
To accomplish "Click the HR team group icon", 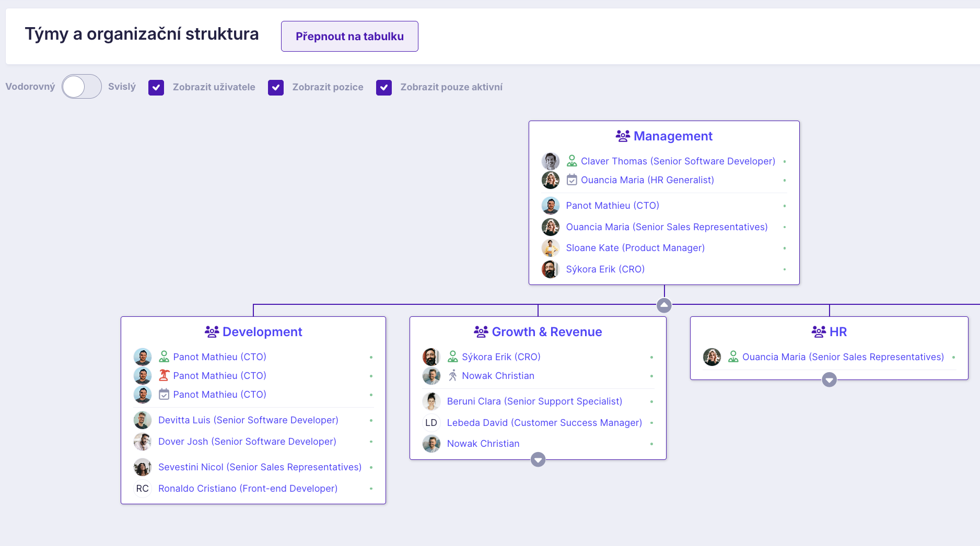I will pos(819,331).
